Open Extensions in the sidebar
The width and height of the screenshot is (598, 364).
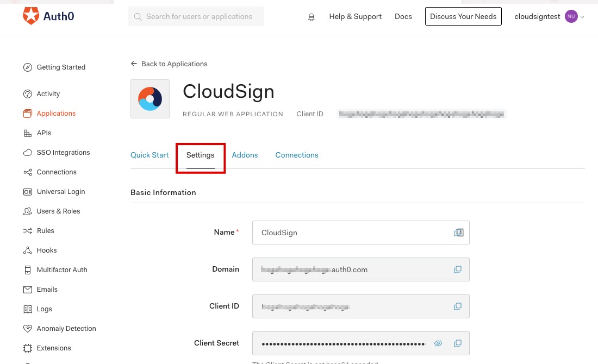click(54, 348)
